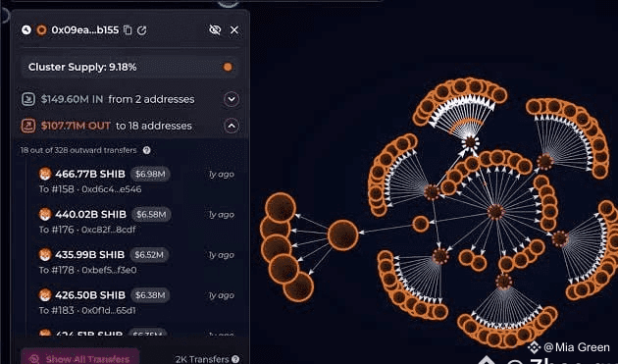Copy the 0x09ea...b155 address

pyautogui.click(x=128, y=30)
